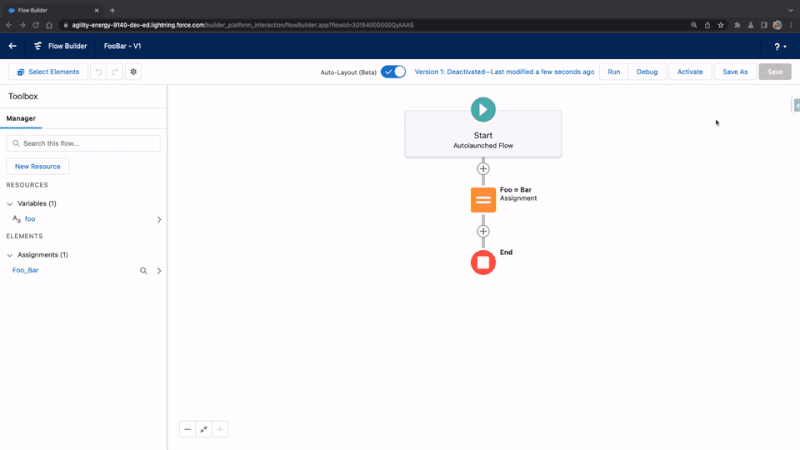Click the Save As button
The height and width of the screenshot is (450, 800).
pyautogui.click(x=735, y=72)
